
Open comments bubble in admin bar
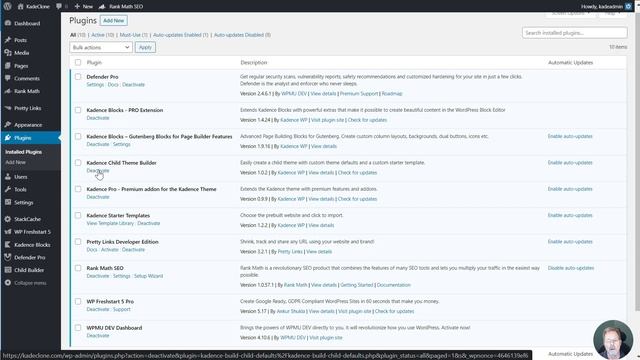59,7
